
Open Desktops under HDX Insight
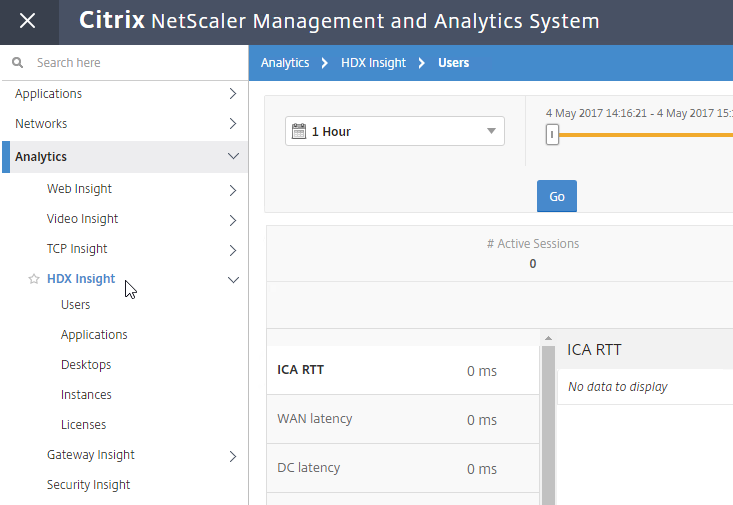(x=86, y=365)
